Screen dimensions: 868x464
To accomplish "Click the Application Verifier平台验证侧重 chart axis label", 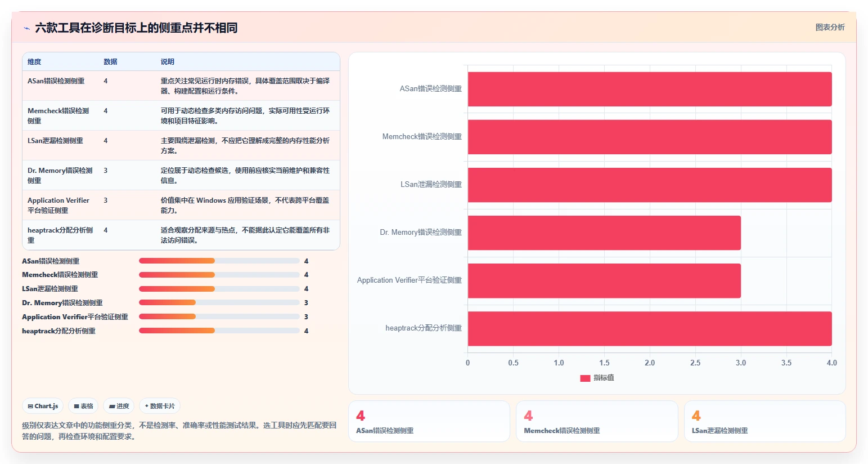I will coord(410,280).
